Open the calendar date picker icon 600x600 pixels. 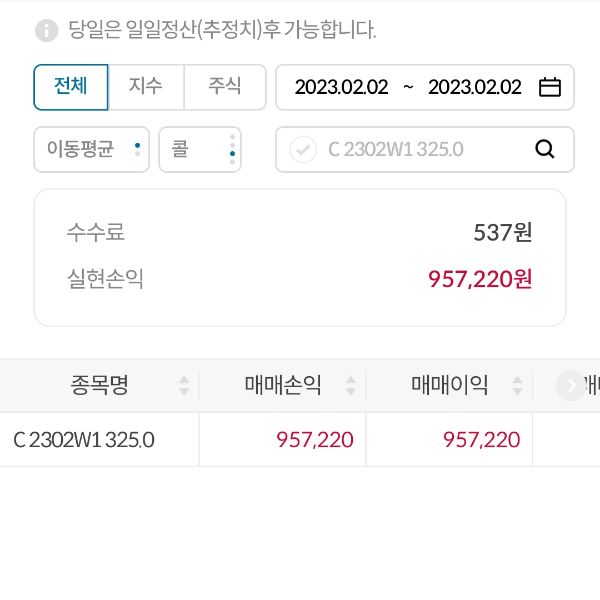pyautogui.click(x=549, y=87)
